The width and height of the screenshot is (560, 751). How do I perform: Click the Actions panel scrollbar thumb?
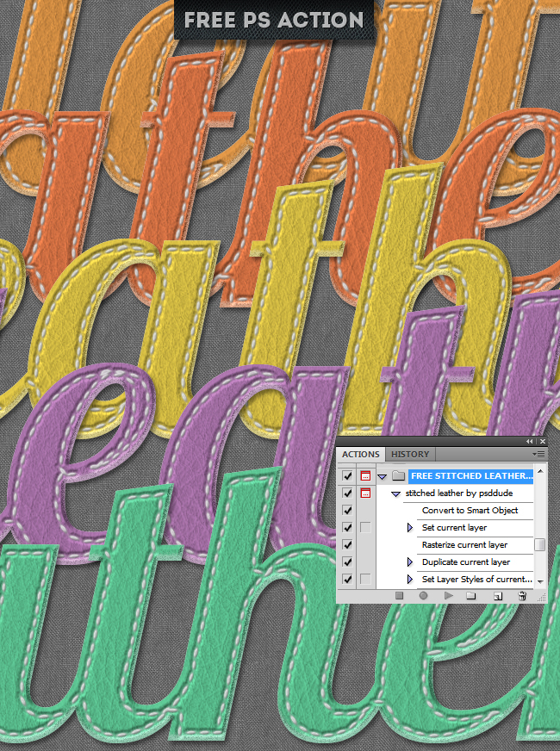click(x=539, y=544)
